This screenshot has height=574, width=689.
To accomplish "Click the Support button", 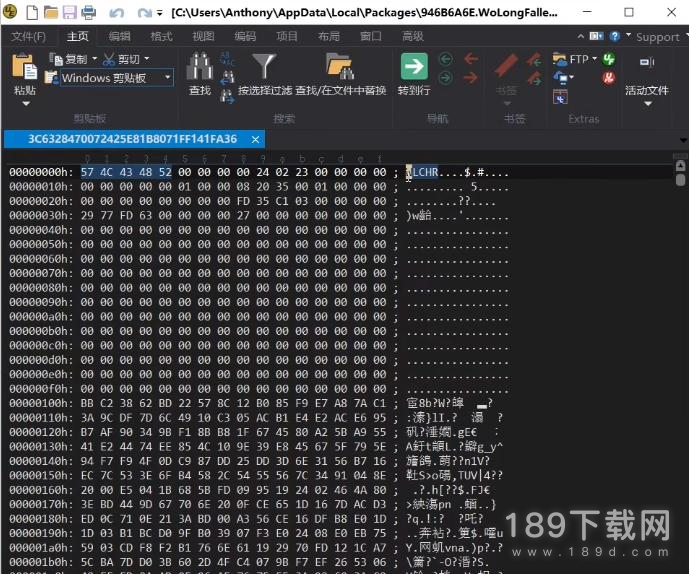I will coord(656,37).
